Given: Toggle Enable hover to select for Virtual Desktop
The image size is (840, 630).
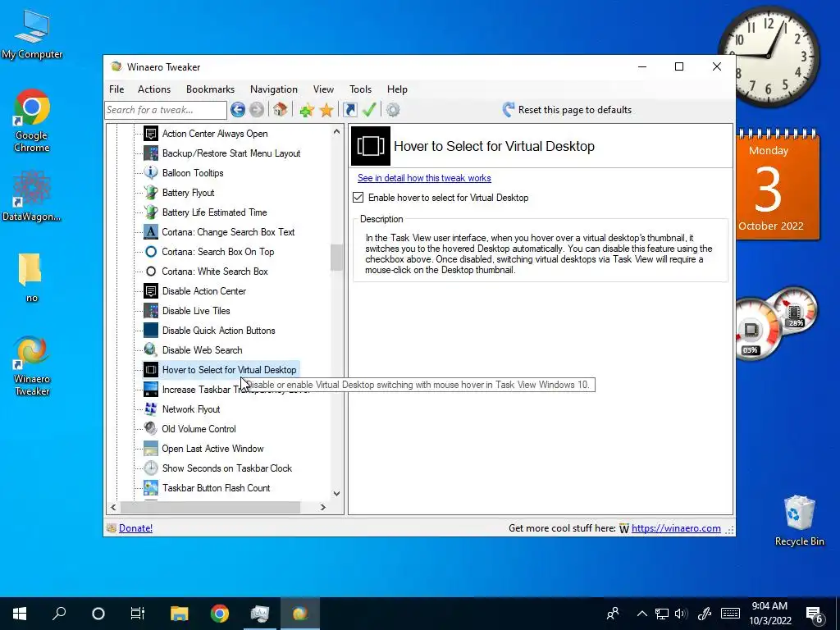Looking at the screenshot, I should [358, 198].
